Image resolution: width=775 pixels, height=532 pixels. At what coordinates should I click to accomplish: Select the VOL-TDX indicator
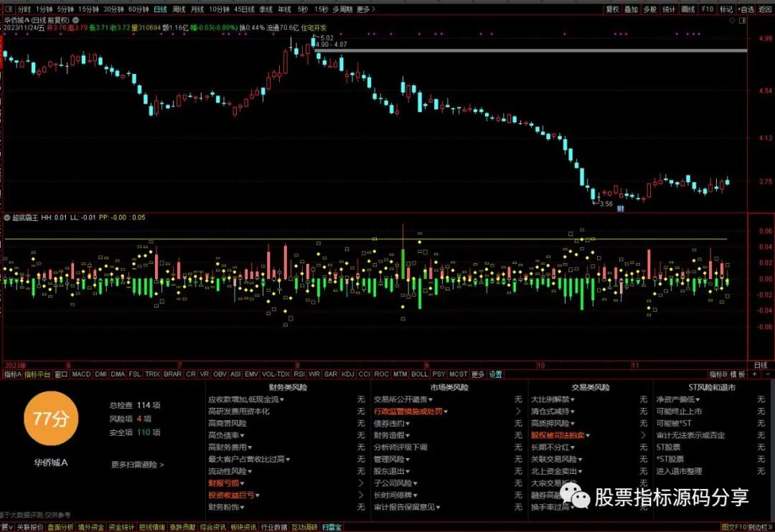tap(276, 374)
